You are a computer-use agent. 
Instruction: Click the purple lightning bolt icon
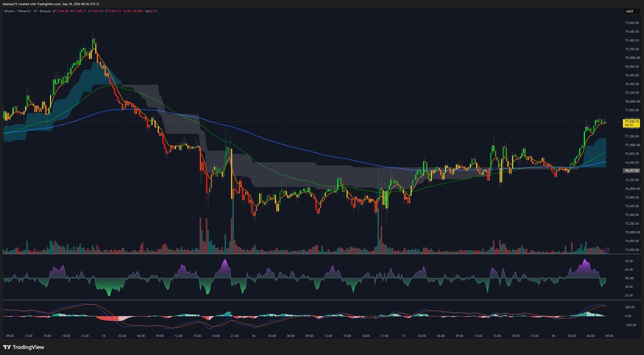coord(607,250)
